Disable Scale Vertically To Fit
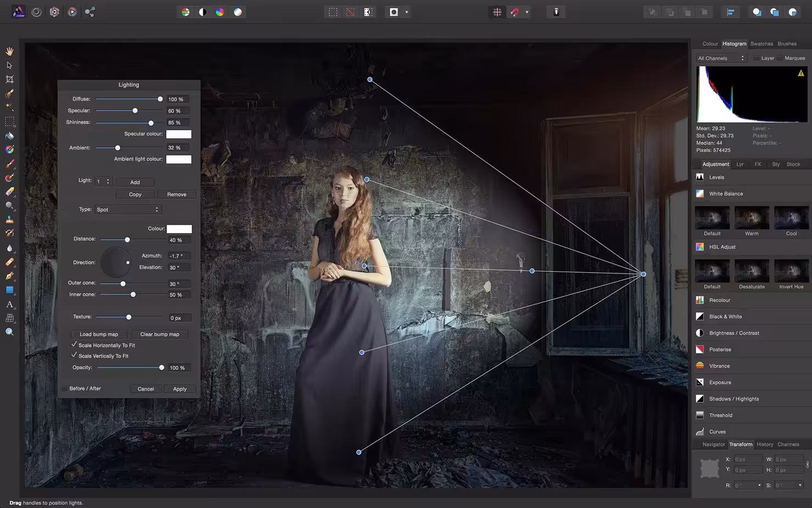812x508 pixels. click(x=74, y=355)
